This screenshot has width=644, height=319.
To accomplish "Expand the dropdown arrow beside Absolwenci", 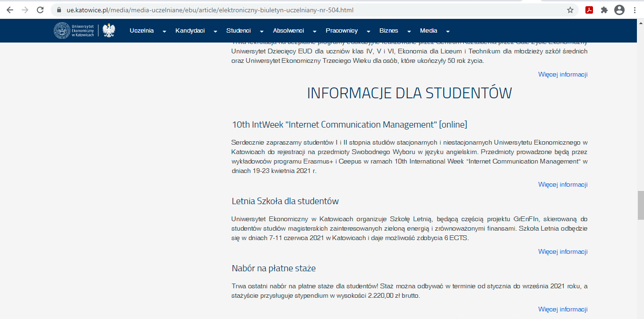I will tap(315, 31).
